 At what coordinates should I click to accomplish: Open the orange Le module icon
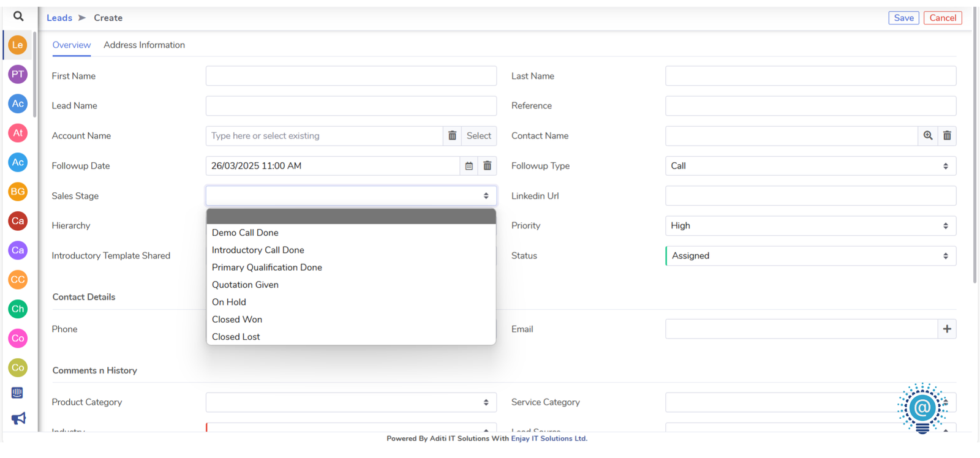click(x=18, y=45)
